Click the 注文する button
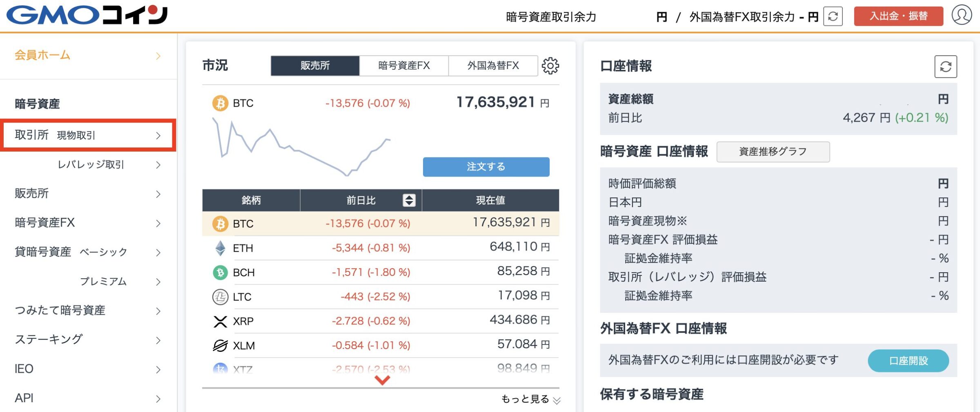Image resolution: width=980 pixels, height=412 pixels. pos(486,167)
